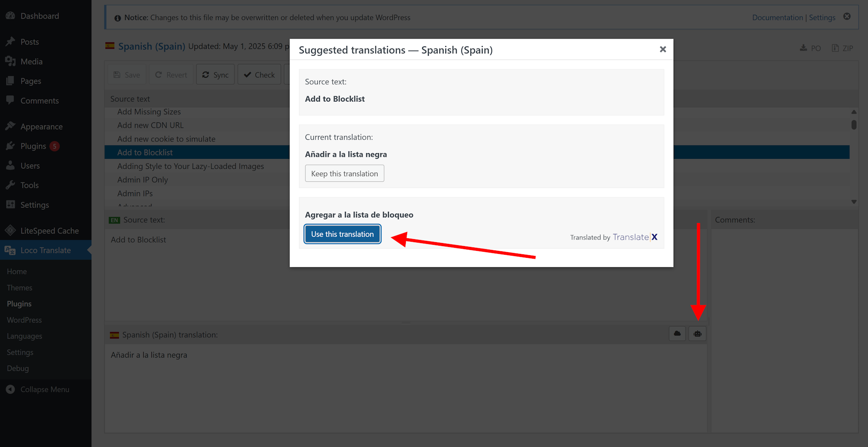Click the Posts pin icon
Viewport: 868px width, 447px height.
(10, 42)
